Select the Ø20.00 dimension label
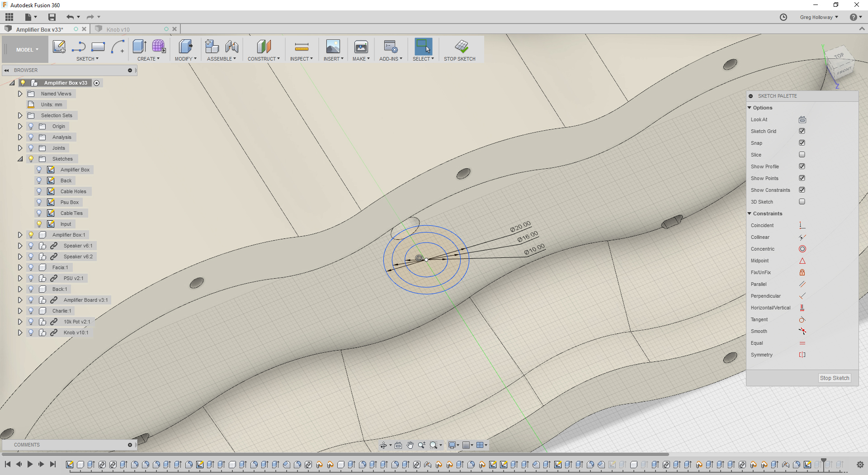The height and width of the screenshot is (475, 868). pos(520,227)
